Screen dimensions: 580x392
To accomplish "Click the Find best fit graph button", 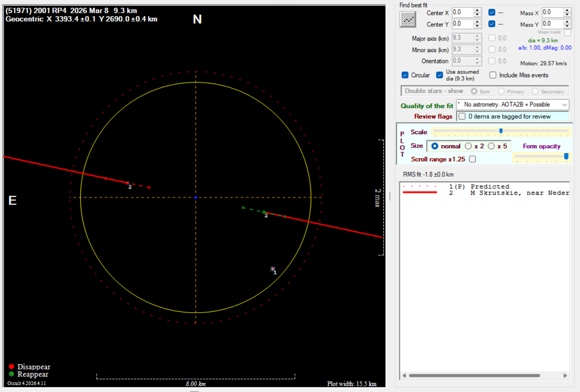I will point(408,20).
